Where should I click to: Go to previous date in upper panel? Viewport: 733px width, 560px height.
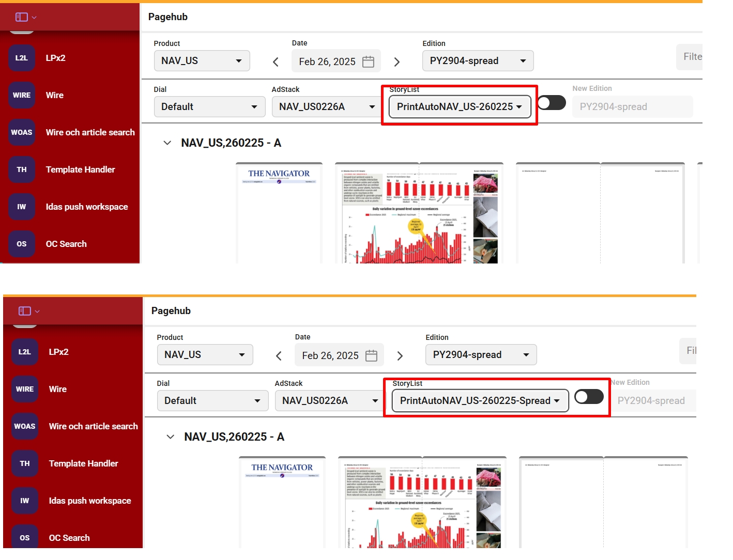pyautogui.click(x=276, y=62)
